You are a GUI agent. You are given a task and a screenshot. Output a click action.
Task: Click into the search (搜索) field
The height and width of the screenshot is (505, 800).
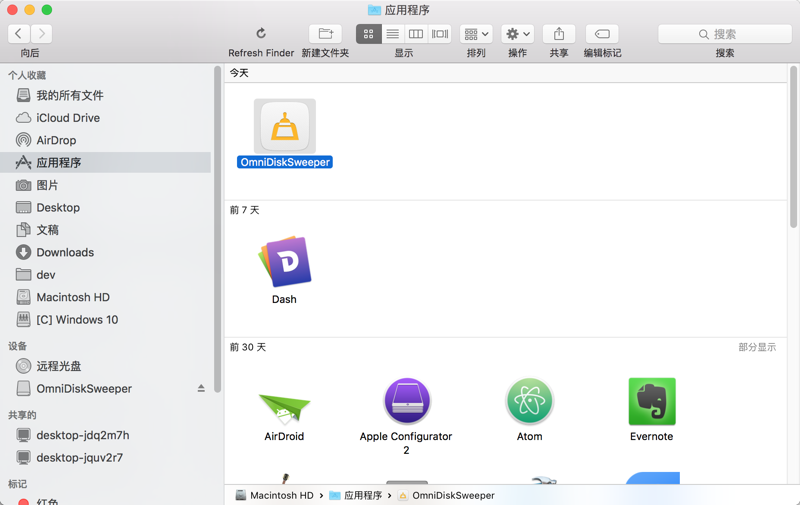coord(724,34)
